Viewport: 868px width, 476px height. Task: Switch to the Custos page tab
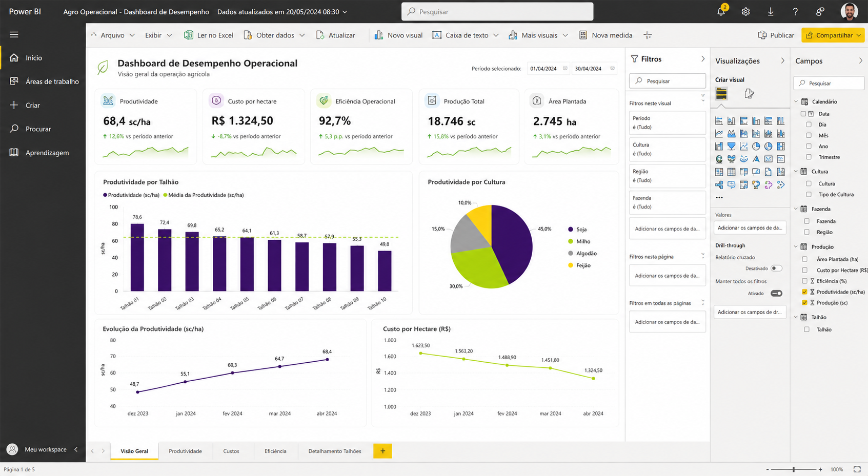point(231,451)
